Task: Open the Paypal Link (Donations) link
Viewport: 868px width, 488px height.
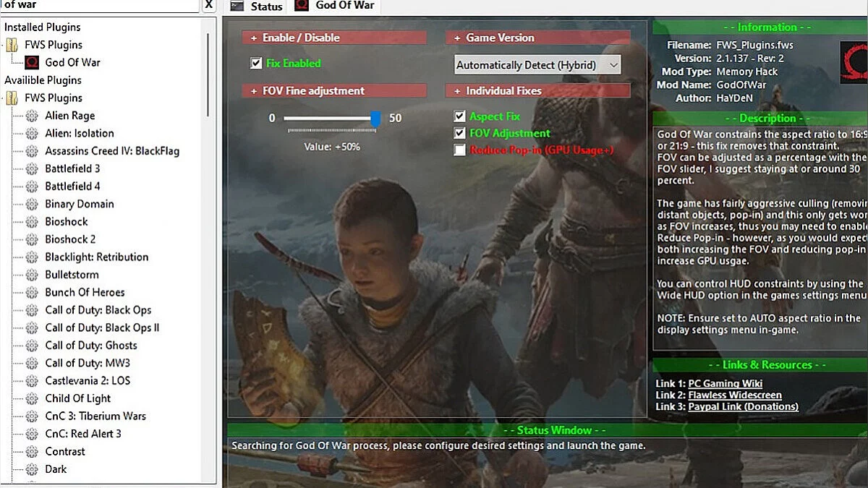Action: pyautogui.click(x=743, y=406)
